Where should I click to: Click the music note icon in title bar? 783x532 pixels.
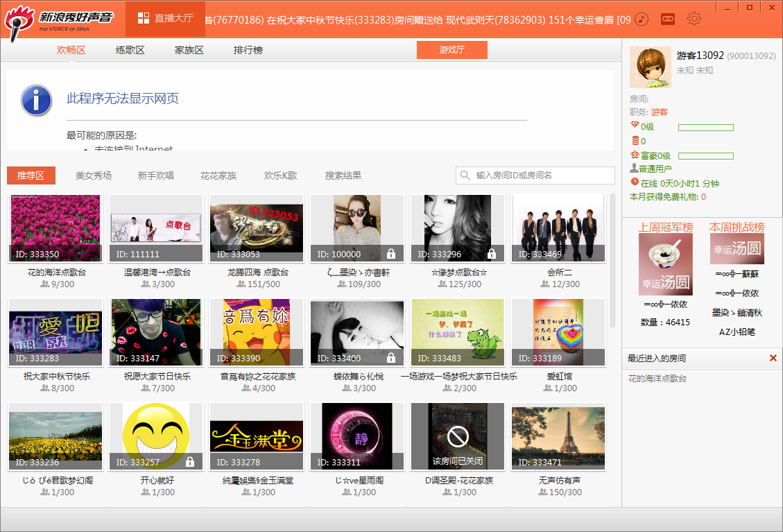click(642, 19)
